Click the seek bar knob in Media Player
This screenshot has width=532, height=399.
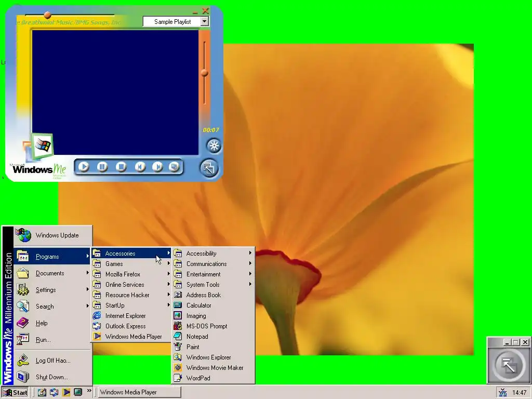click(47, 15)
